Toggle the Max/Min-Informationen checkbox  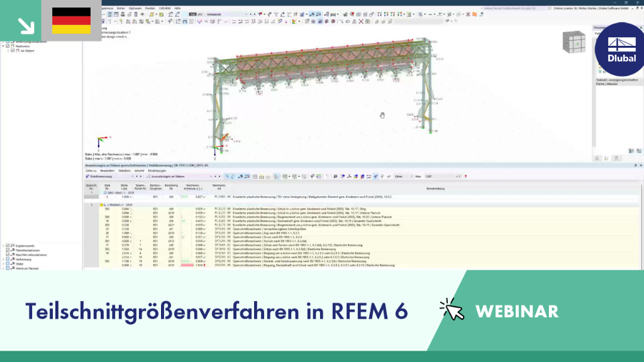click(x=8, y=255)
